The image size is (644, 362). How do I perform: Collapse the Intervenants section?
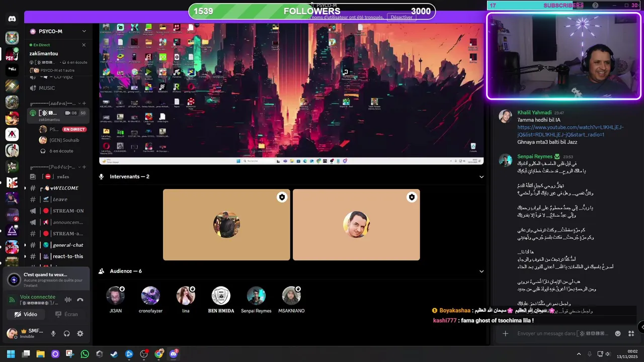[481, 176]
